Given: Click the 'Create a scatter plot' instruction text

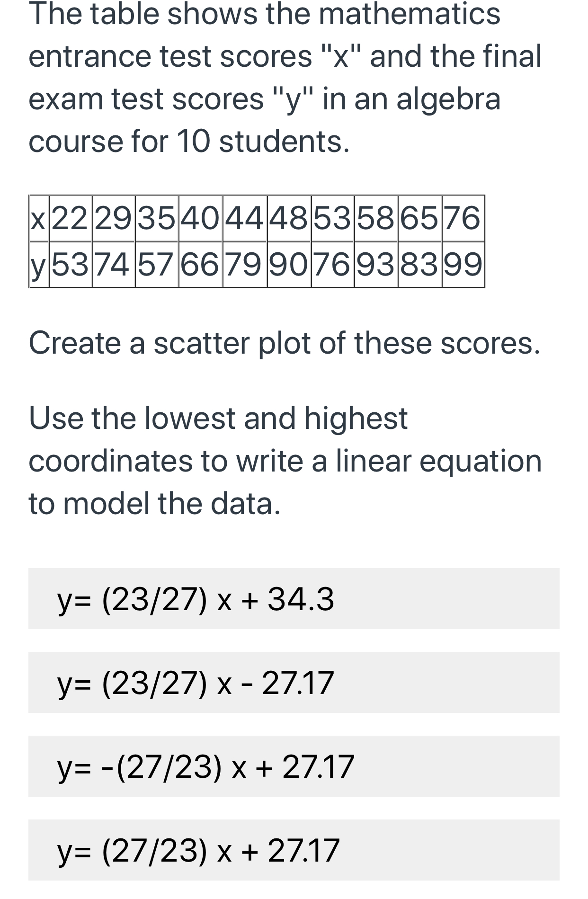Looking at the screenshot, I should (x=285, y=343).
